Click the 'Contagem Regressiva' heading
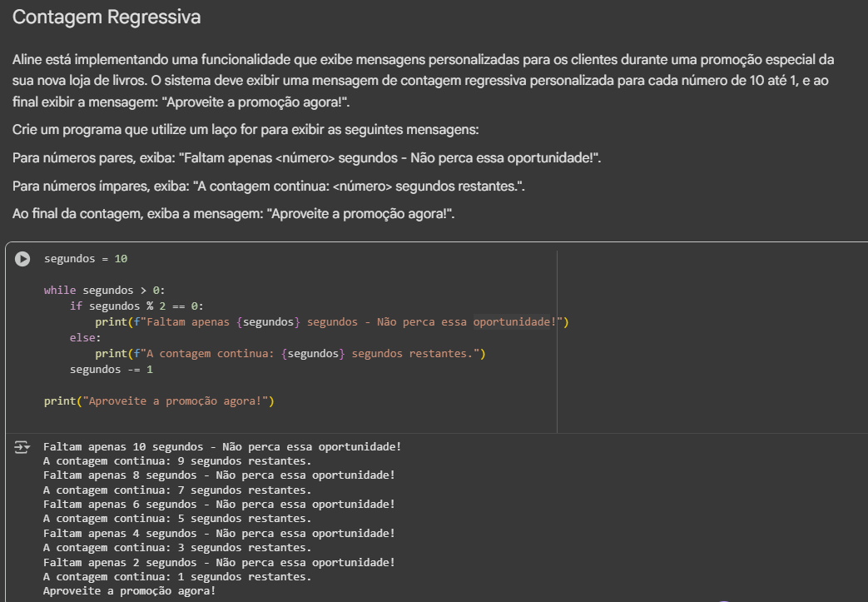 pyautogui.click(x=107, y=17)
